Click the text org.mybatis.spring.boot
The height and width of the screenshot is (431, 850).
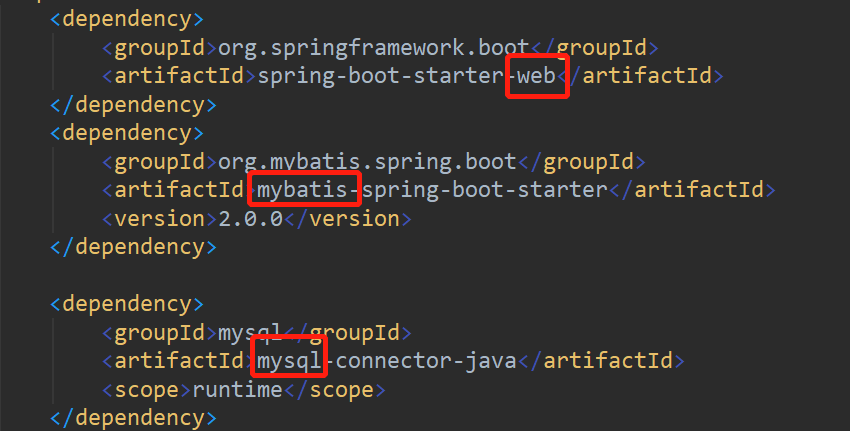(367, 162)
